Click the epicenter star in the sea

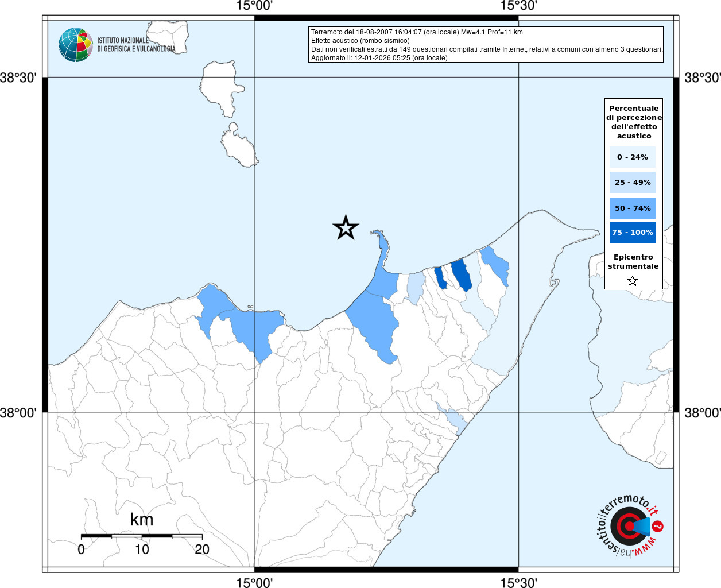point(346,228)
